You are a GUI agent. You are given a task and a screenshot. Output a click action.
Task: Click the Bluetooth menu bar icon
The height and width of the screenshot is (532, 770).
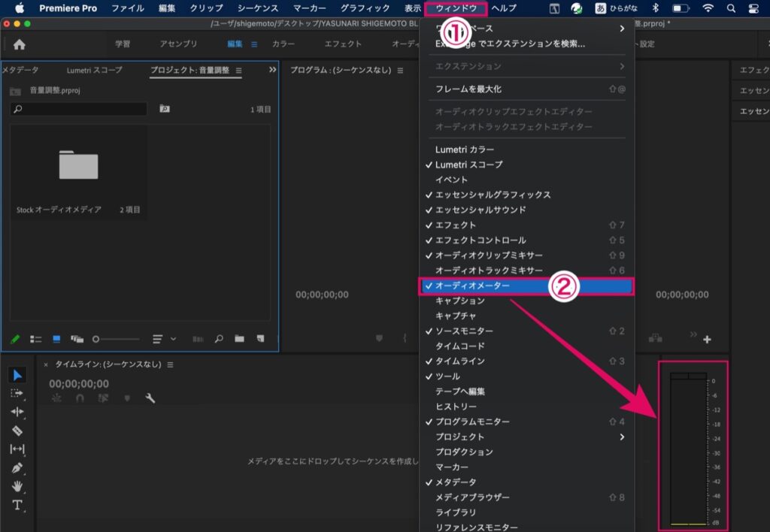(655, 8)
